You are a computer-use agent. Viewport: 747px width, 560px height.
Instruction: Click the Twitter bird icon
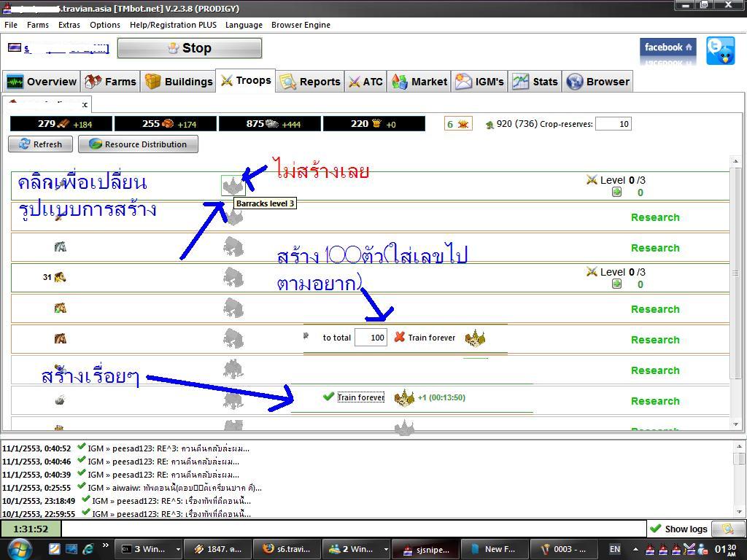coord(720,50)
